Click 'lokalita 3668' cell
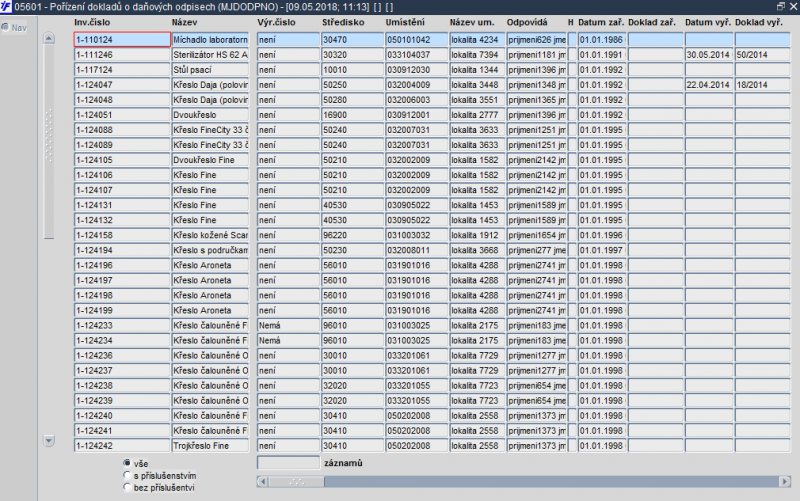800x501 pixels. pos(477,250)
